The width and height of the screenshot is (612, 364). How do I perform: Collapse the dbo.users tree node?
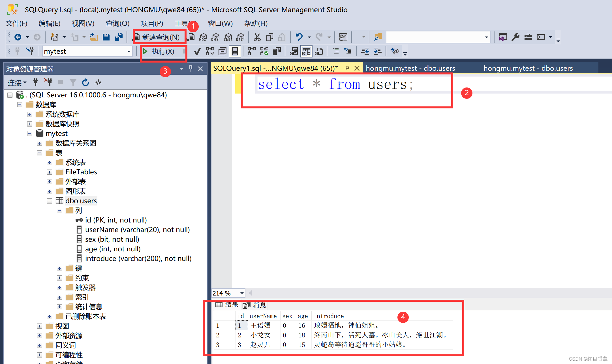50,201
